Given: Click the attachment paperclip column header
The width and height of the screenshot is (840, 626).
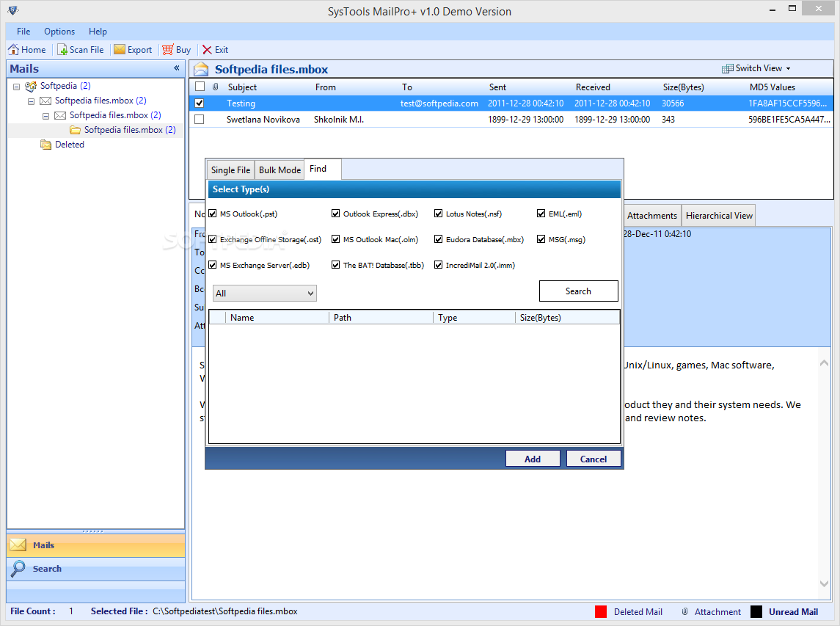Looking at the screenshot, I should tap(215, 87).
